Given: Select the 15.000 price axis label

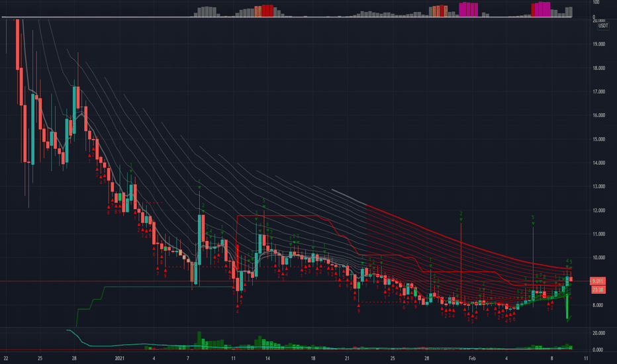Looking at the screenshot, I should (599, 139).
